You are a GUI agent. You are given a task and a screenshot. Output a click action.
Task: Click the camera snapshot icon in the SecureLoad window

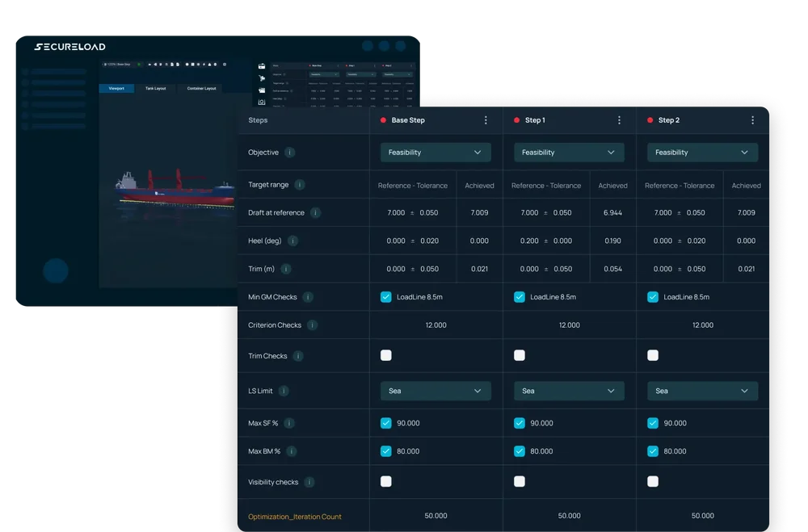[262, 102]
